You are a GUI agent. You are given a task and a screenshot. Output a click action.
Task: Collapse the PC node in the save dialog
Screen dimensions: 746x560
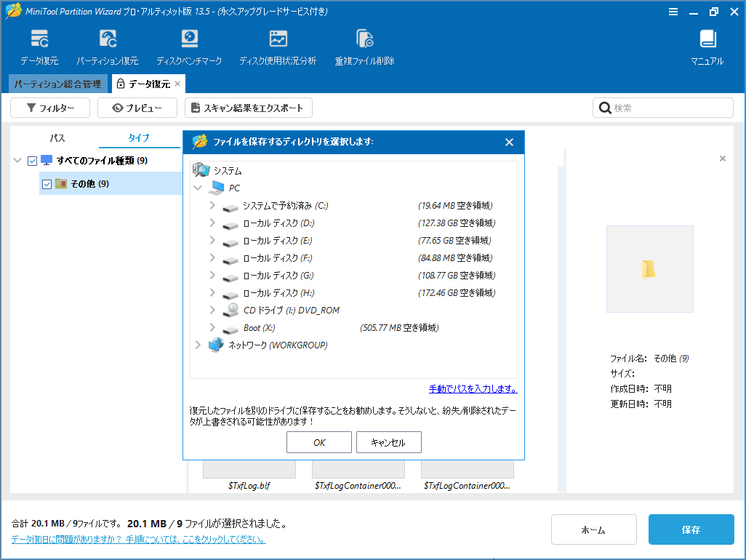pos(198,187)
